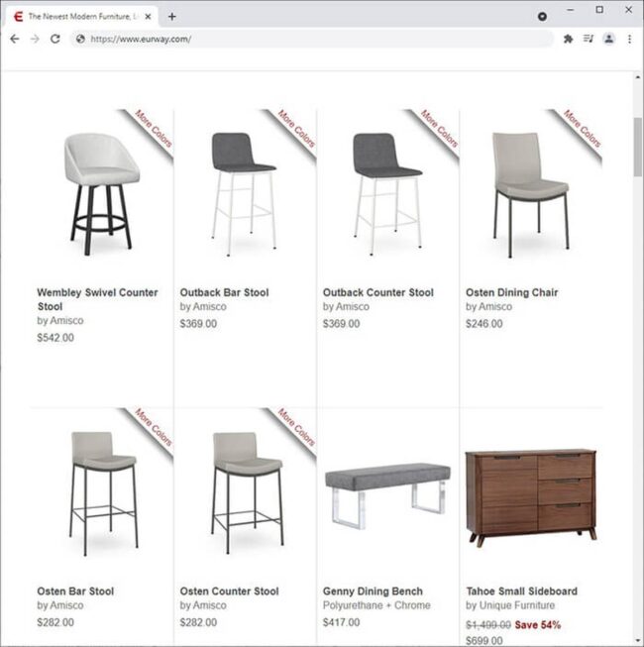
Task: Click the Genny Dining Bench image
Action: [x=387, y=495]
